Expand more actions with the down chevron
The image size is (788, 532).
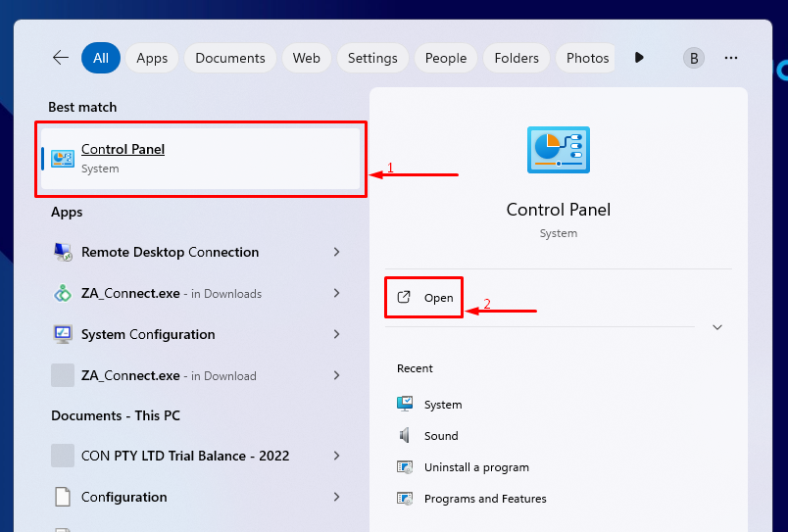point(717,327)
